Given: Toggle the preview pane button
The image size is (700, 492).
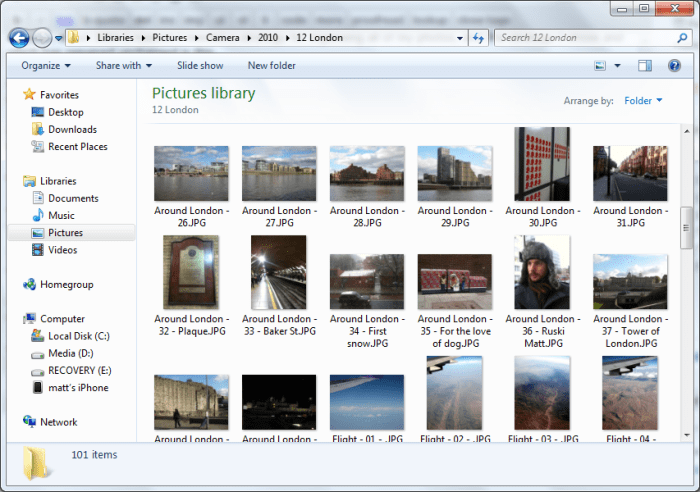Looking at the screenshot, I should click(645, 66).
